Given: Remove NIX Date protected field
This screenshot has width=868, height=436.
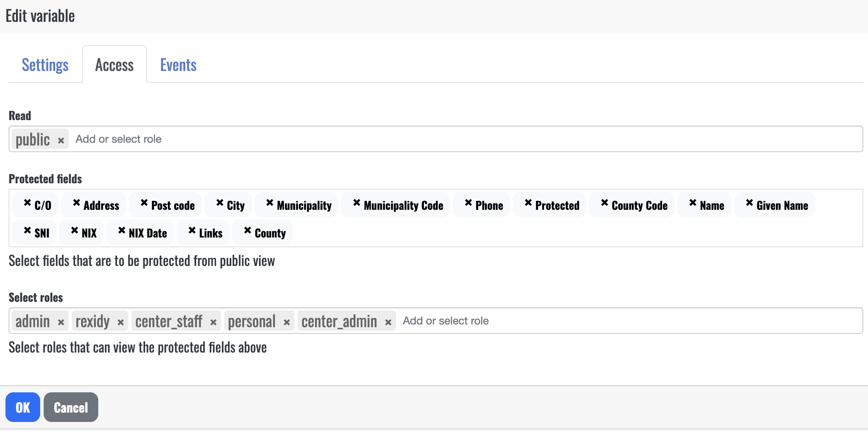Looking at the screenshot, I should pos(122,230).
